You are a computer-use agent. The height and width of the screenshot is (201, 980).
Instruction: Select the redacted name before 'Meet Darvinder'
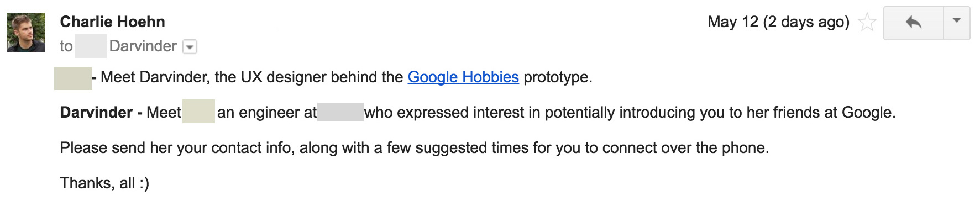point(73,78)
